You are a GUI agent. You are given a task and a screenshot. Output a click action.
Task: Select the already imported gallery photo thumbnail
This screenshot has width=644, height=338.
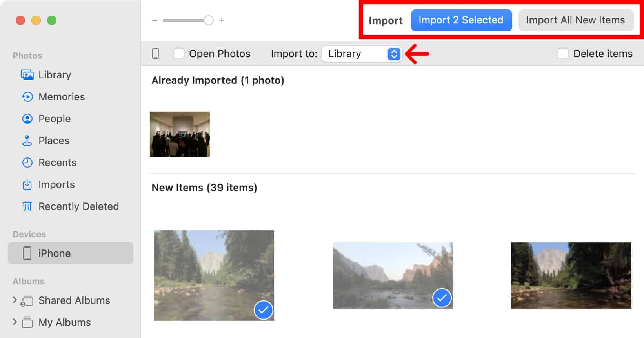pos(180,134)
